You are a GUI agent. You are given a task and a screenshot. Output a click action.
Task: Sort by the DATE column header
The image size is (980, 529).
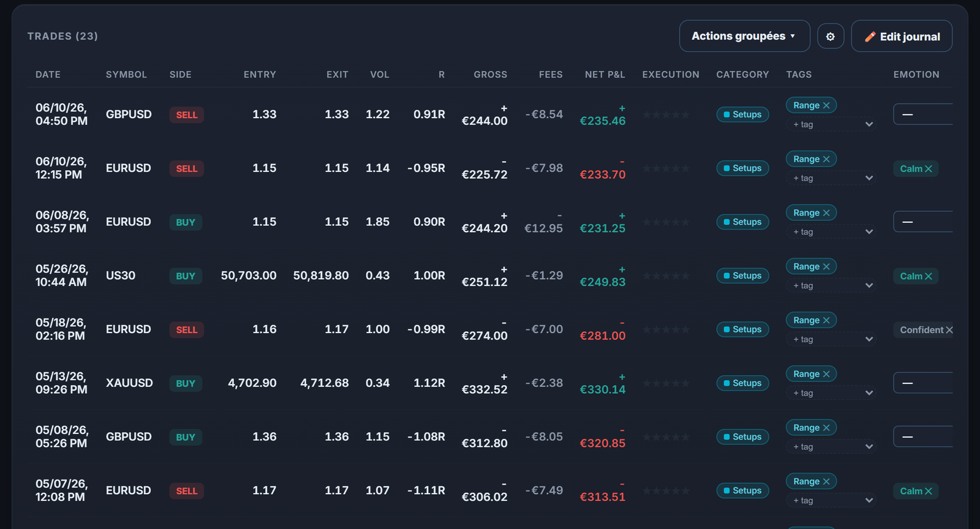pos(48,75)
